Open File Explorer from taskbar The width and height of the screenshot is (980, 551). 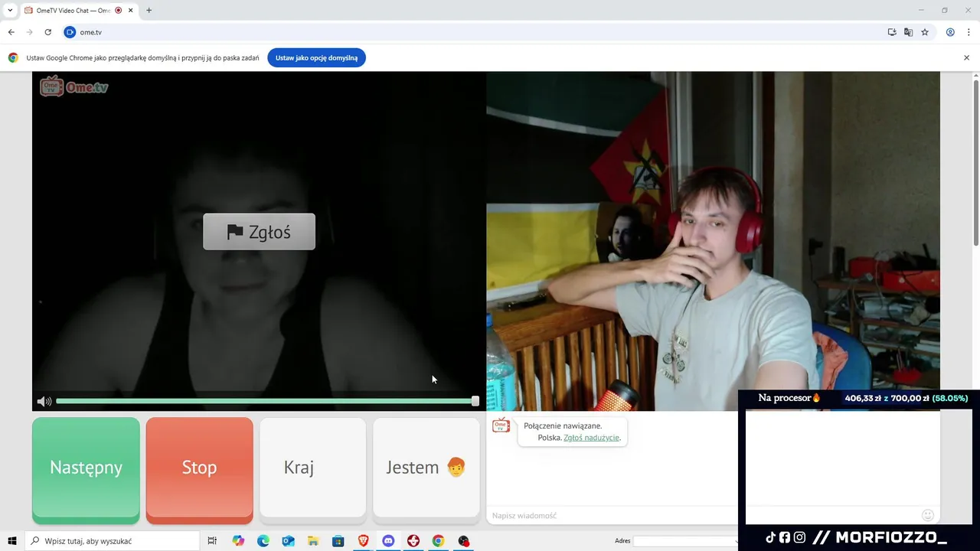coord(313,541)
